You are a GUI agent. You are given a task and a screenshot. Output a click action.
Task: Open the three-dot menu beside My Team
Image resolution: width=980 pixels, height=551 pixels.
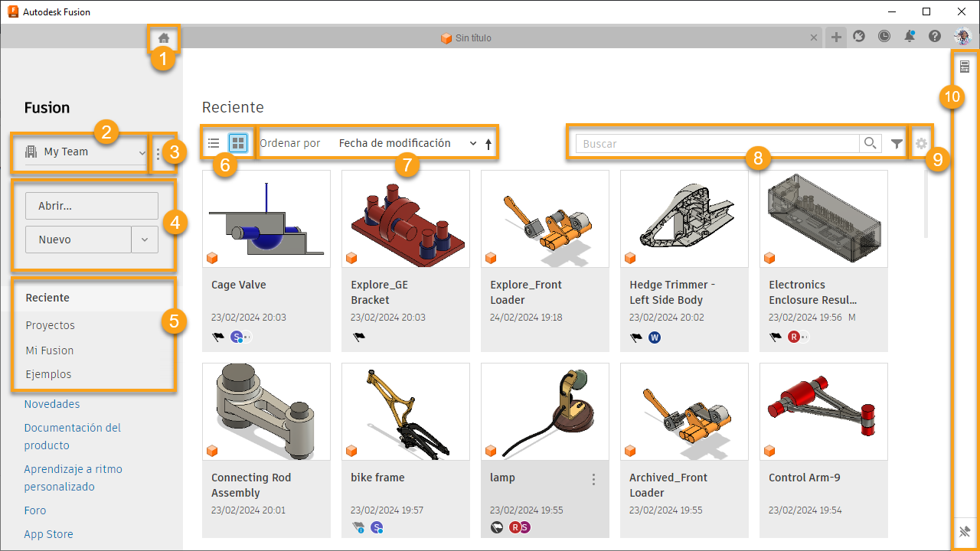(x=158, y=154)
